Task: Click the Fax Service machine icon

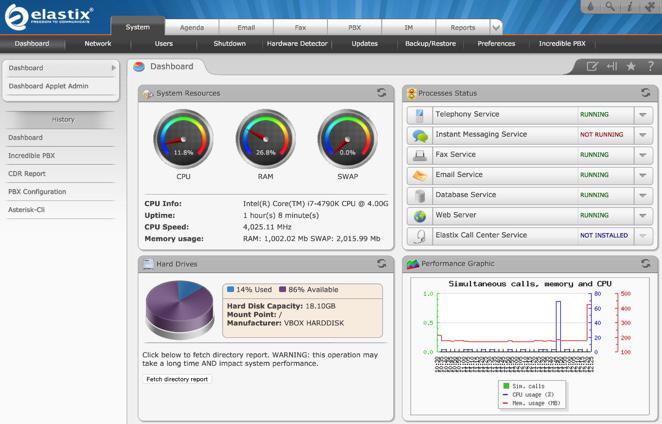Action: coord(420,155)
